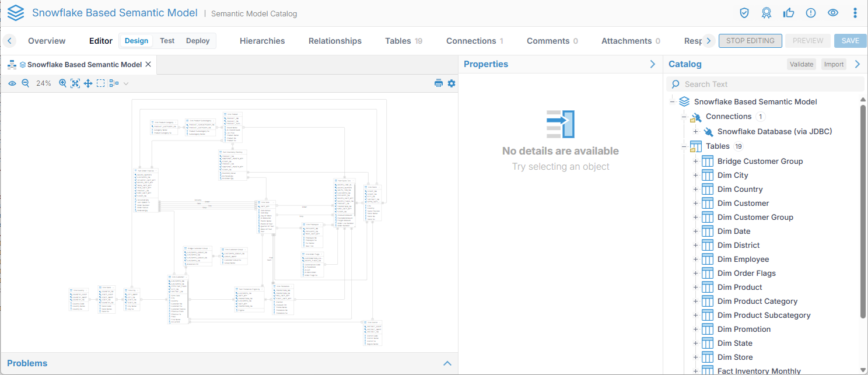Click the zoom in magnifier icon
The image size is (868, 375).
click(63, 83)
